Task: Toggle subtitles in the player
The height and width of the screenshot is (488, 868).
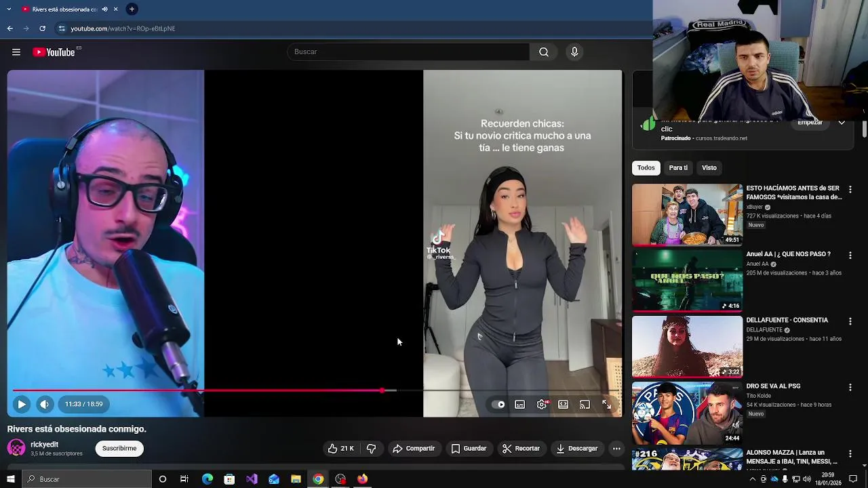Action: pyautogui.click(x=519, y=405)
